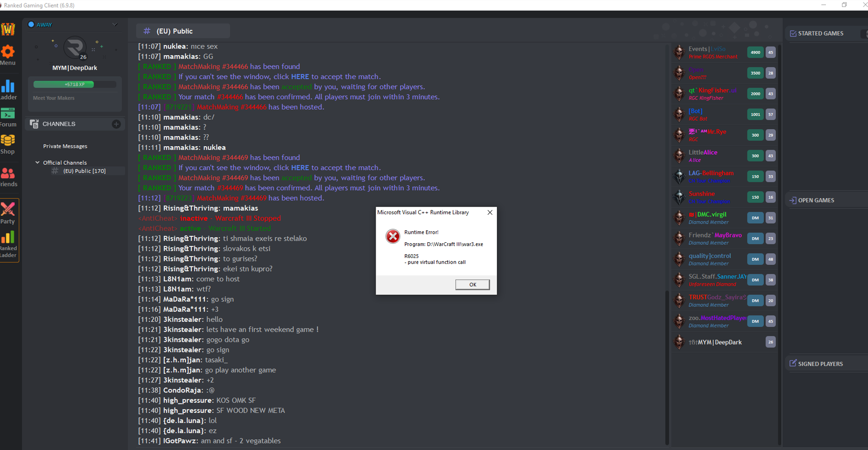Click the Mr.Rye username in user list
The width and height of the screenshot is (868, 450).
point(717,132)
